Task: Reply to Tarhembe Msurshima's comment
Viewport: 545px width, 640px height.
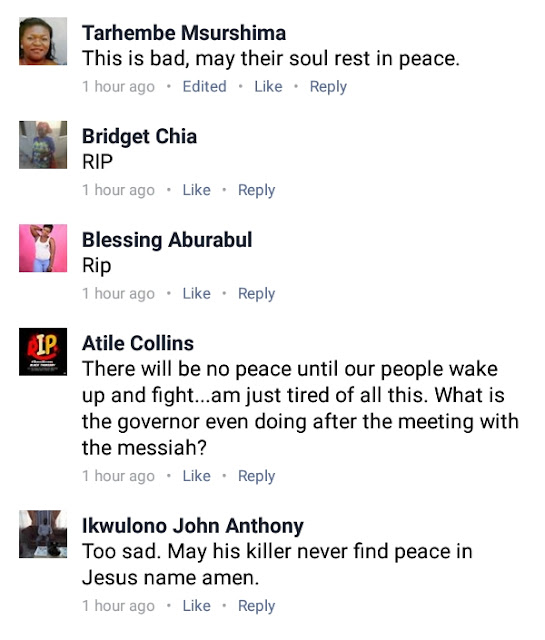Action: (x=328, y=87)
